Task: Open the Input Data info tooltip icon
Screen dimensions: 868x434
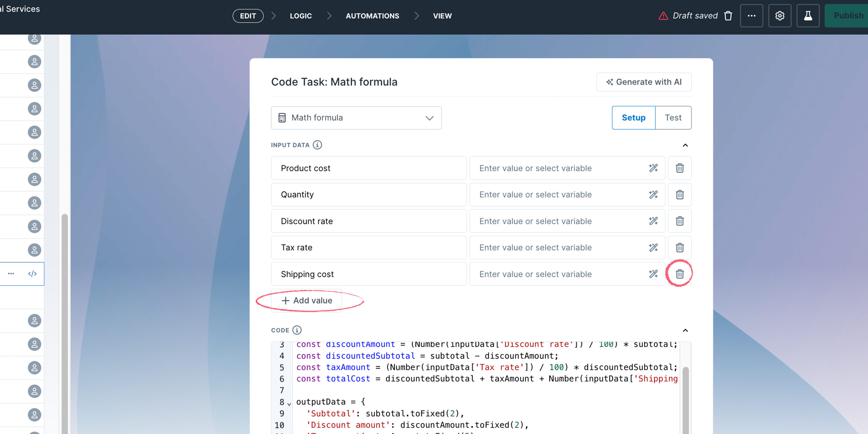Action: tap(317, 145)
